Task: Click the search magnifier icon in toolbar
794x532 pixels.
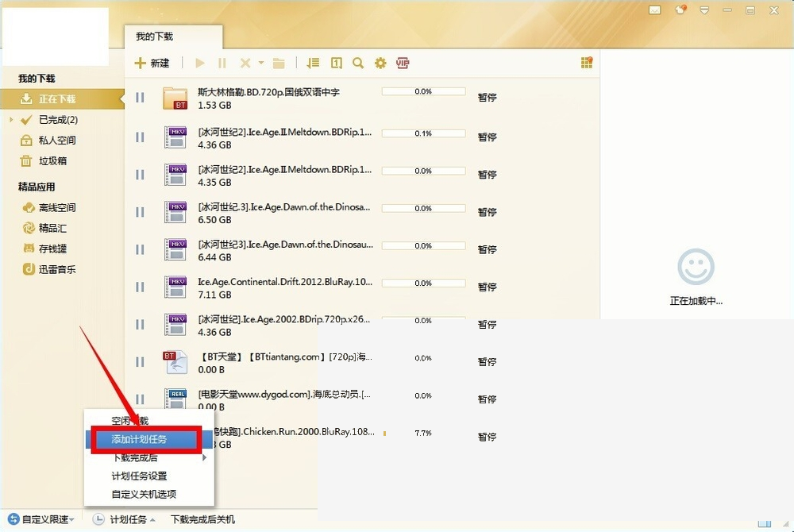Action: [358, 63]
